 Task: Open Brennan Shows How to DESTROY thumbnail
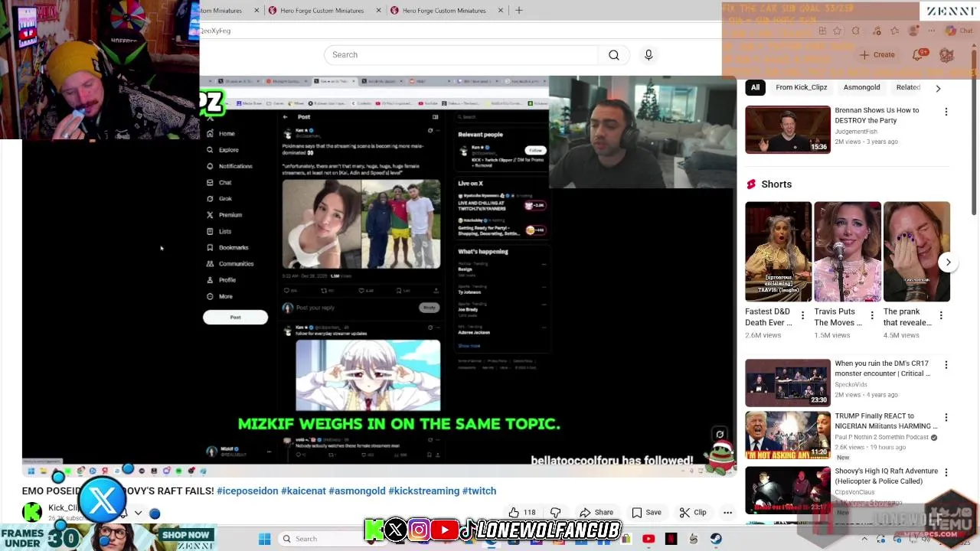tap(788, 129)
